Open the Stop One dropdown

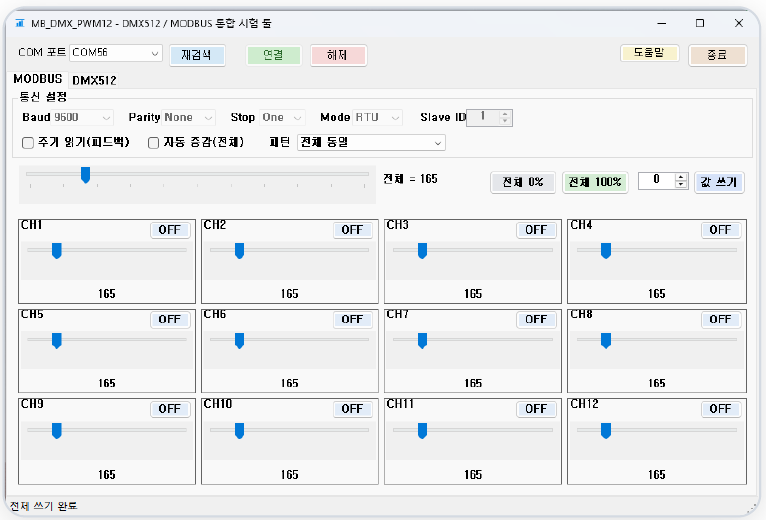(282, 117)
